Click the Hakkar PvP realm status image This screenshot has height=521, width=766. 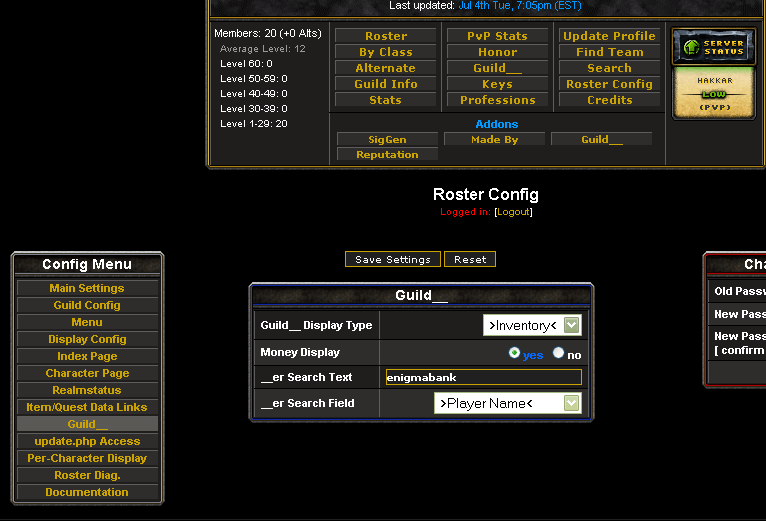[713, 93]
